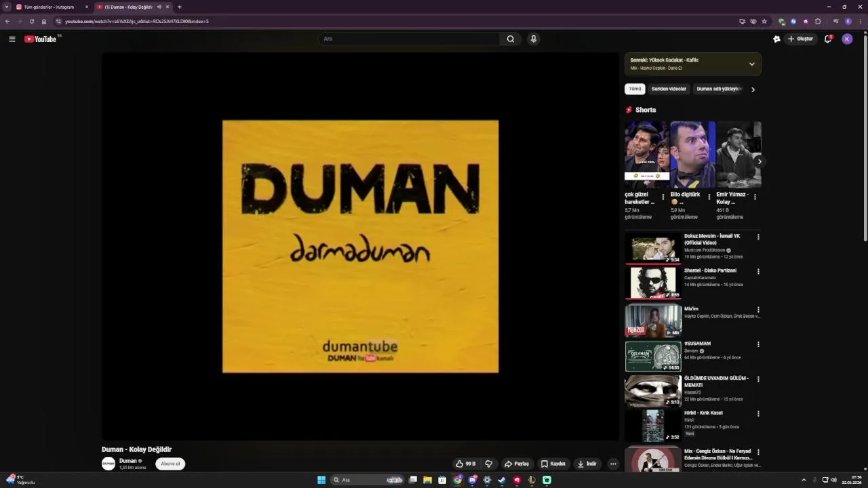Click the search magnifier button
Screen dimensions: 868x488
[511, 39]
